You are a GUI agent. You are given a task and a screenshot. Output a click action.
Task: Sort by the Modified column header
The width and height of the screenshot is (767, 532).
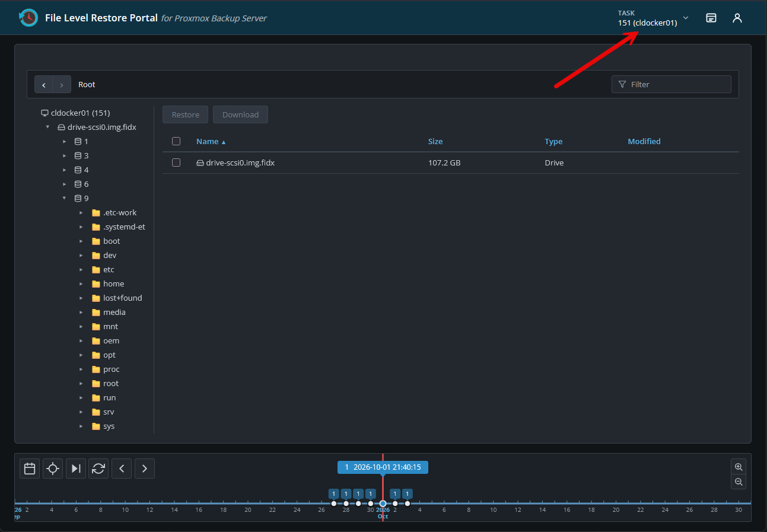[644, 141]
